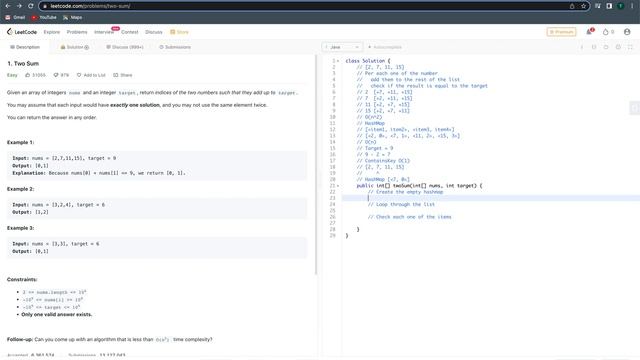Click the comment "// Check each one of the items"
This screenshot has height=360, width=640.
point(410,217)
